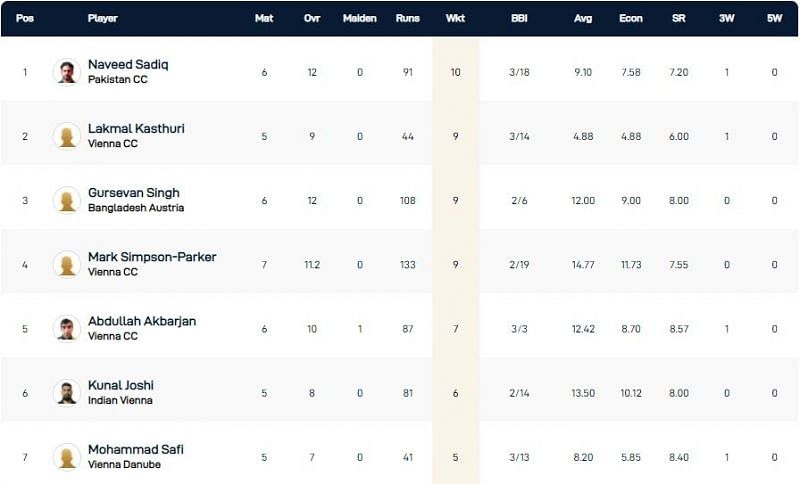Screen dimensions: 800x484
Task: Click the SR column header
Action: [678, 18]
